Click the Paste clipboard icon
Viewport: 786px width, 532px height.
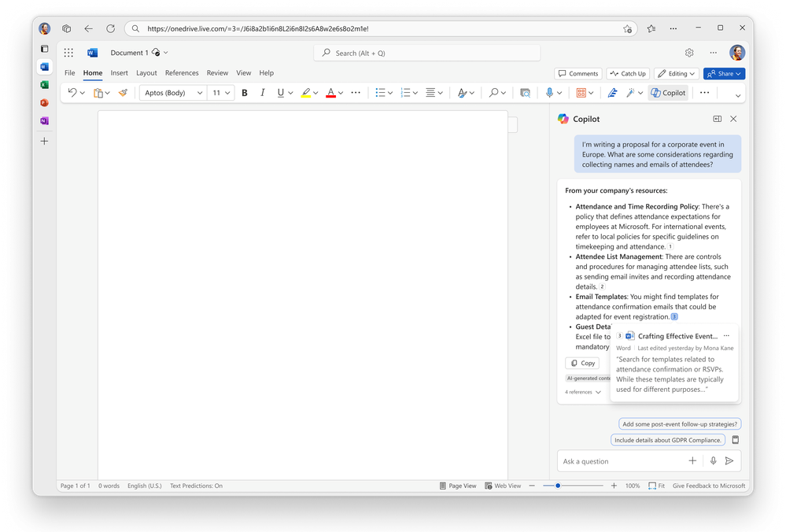point(98,93)
